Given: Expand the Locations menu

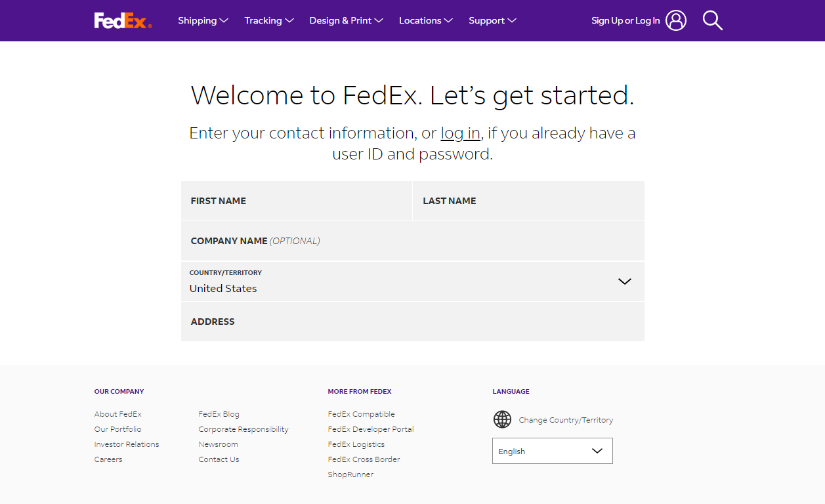Looking at the screenshot, I should (425, 20).
